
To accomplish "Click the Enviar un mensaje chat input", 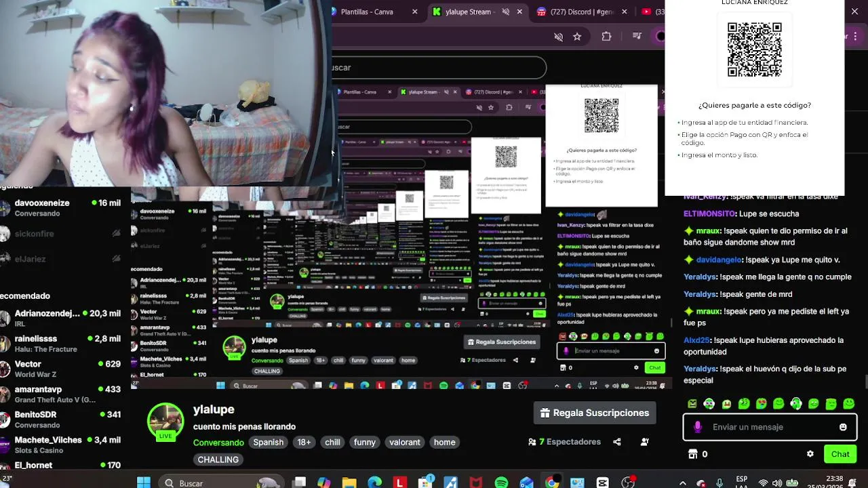I will point(770,427).
